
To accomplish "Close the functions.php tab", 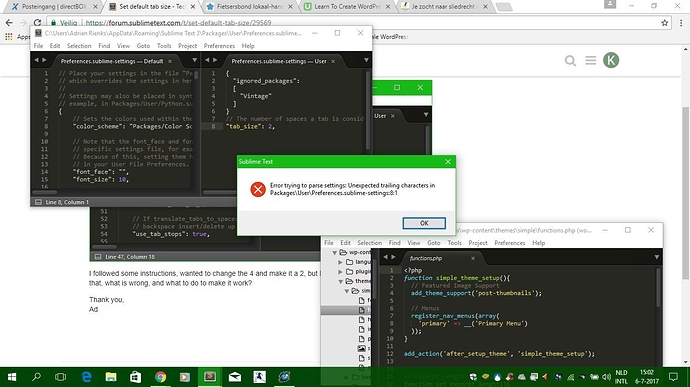I will click(473, 258).
